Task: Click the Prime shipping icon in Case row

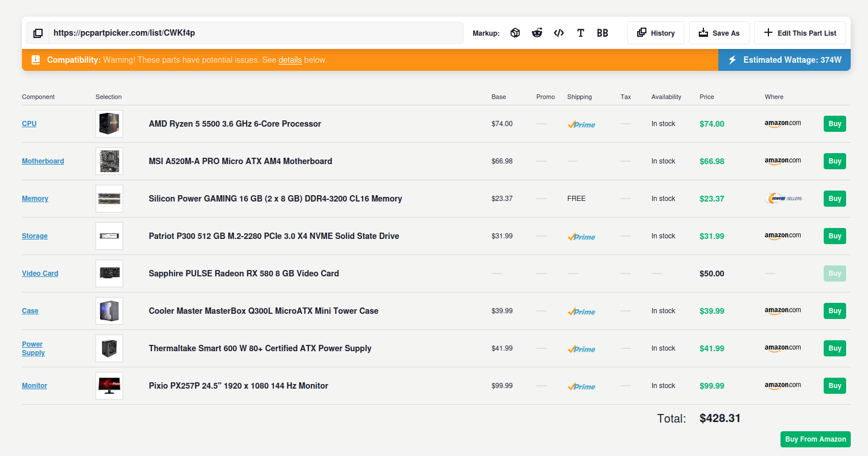Action: [581, 311]
